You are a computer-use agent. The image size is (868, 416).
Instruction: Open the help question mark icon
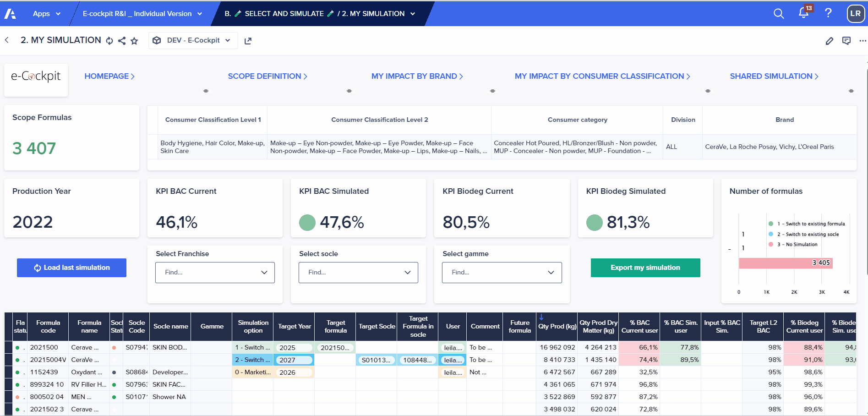click(828, 13)
